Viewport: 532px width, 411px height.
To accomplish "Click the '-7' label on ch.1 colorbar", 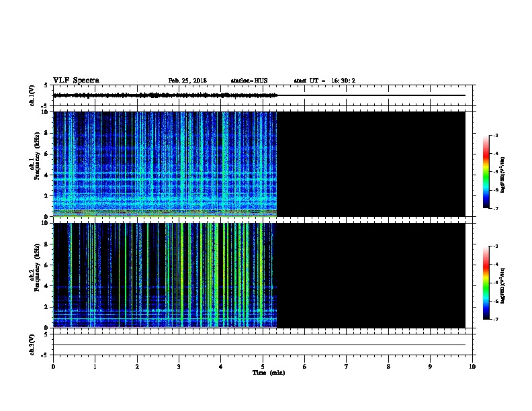I will coord(495,208).
